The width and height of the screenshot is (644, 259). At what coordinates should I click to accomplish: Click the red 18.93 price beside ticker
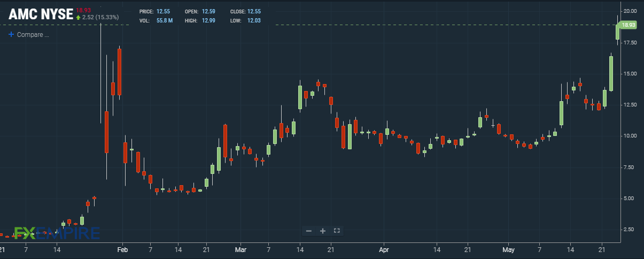pyautogui.click(x=83, y=10)
